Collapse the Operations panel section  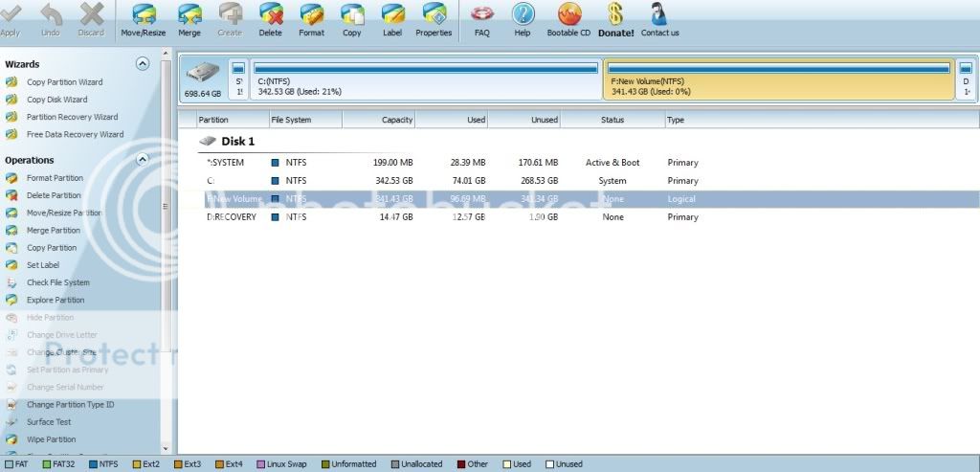click(x=143, y=160)
